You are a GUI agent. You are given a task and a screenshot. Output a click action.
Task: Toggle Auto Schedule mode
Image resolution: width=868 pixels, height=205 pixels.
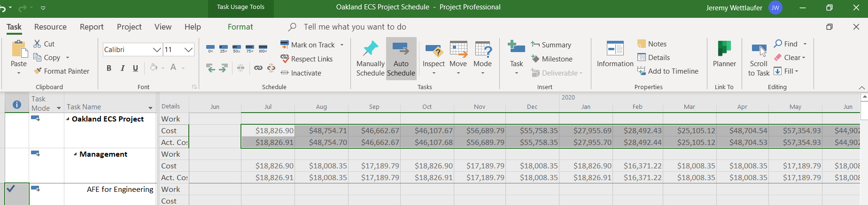(401, 59)
